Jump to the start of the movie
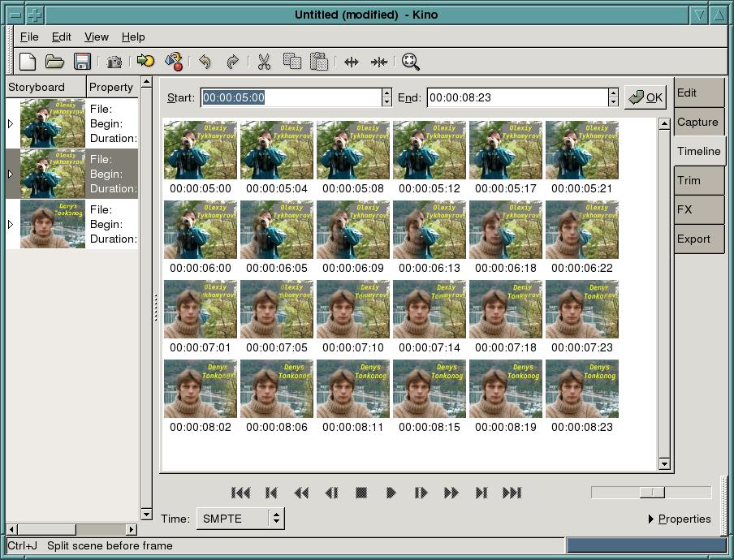 tap(240, 493)
